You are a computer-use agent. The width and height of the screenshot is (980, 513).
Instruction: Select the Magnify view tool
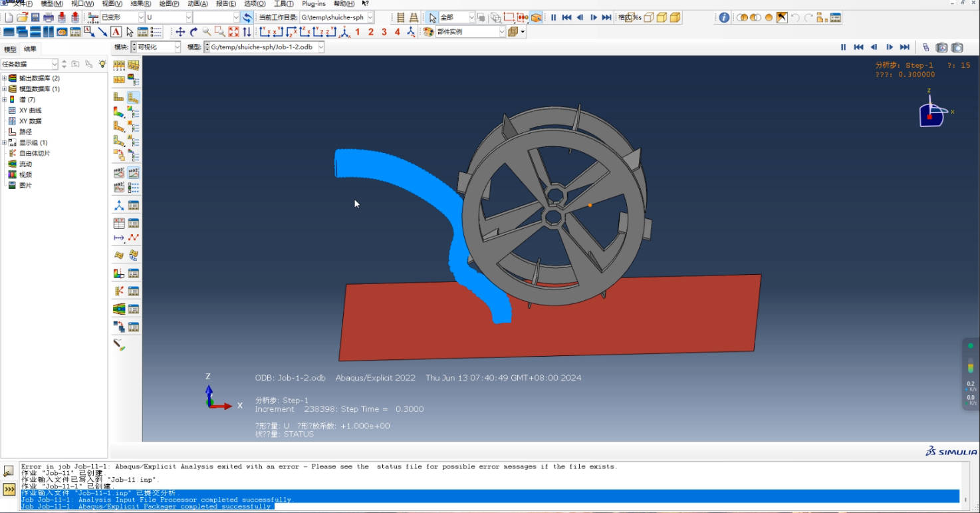[207, 31]
